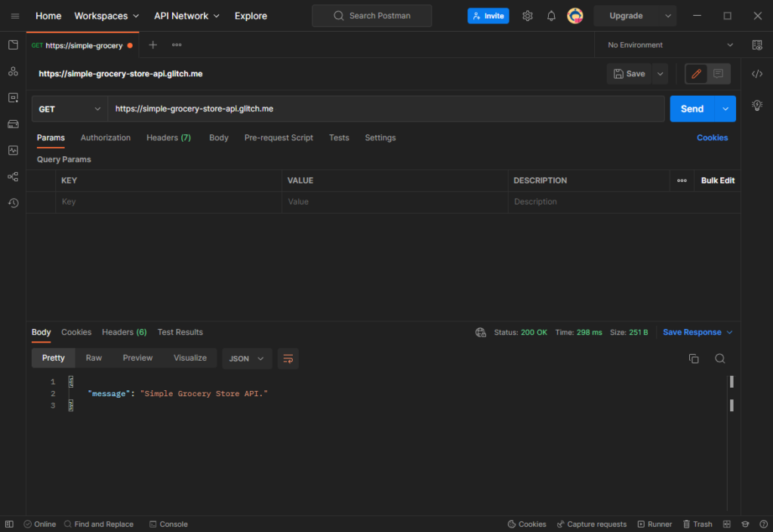
Task: Click the code snippet icon
Action: click(x=757, y=74)
